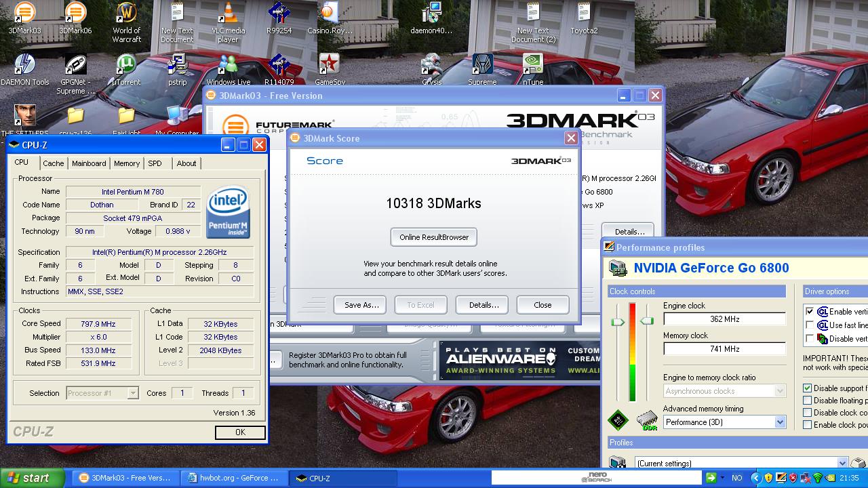The width and height of the screenshot is (868, 488).
Task: Open the VLC media player desktop icon
Action: [x=228, y=22]
